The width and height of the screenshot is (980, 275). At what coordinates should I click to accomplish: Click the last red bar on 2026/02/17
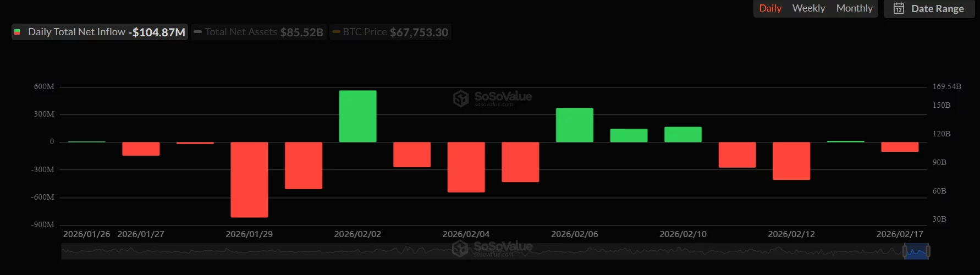coord(900,147)
